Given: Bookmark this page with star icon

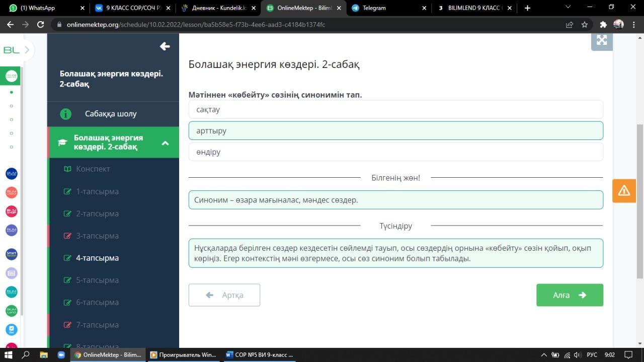Looking at the screenshot, I should (585, 24).
